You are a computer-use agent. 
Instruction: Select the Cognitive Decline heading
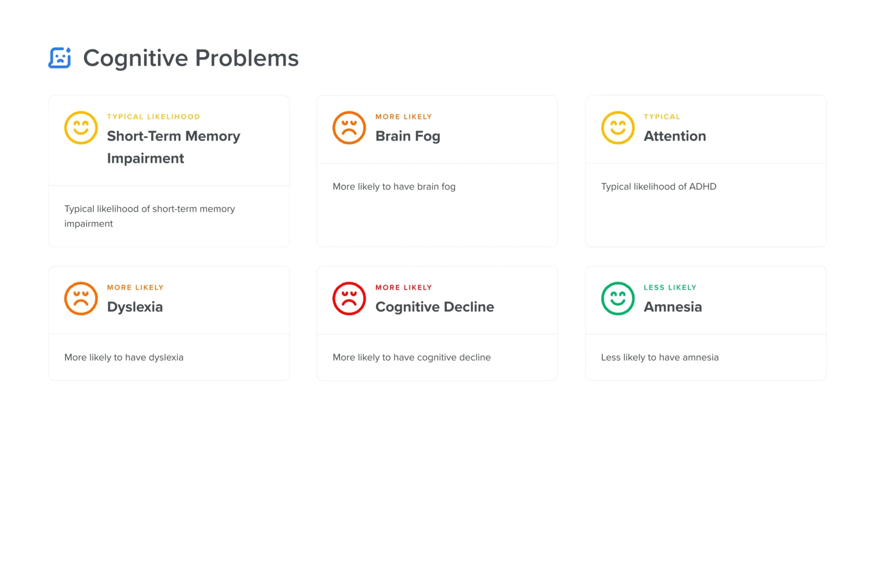[x=434, y=307]
